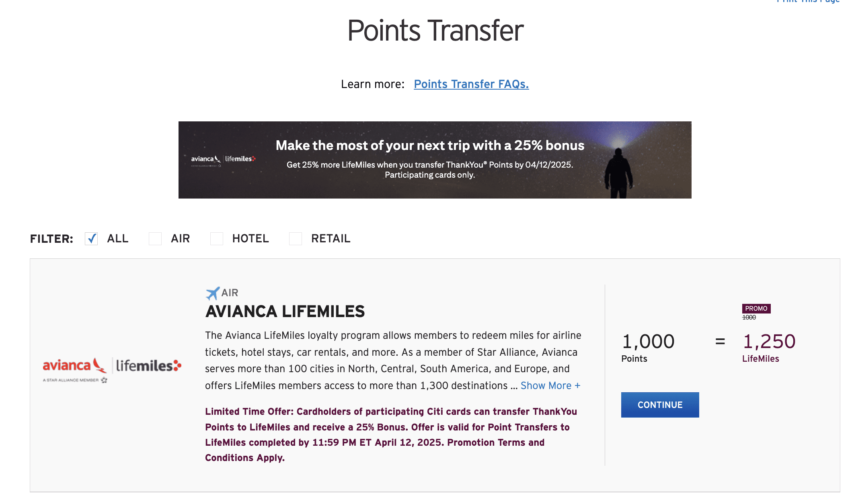This screenshot has height=504, width=854.
Task: Click the AVIANCA LIFEMILES partner heading
Action: click(285, 311)
